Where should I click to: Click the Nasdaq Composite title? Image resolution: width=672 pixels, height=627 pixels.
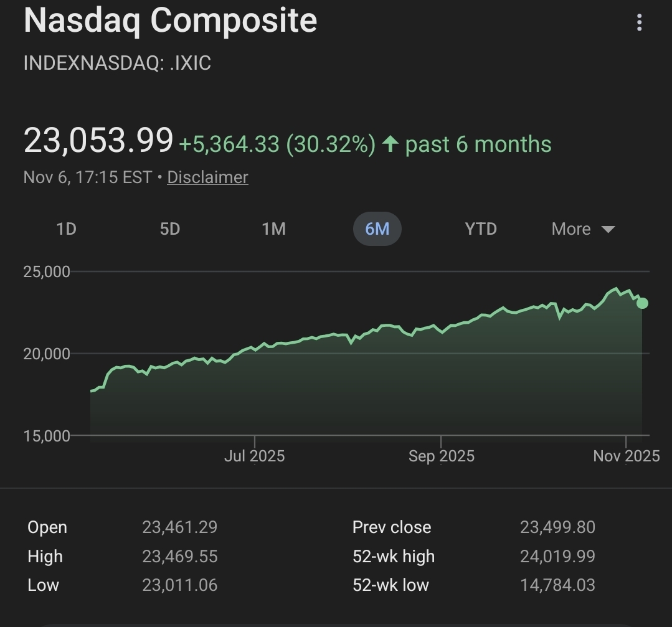point(170,20)
